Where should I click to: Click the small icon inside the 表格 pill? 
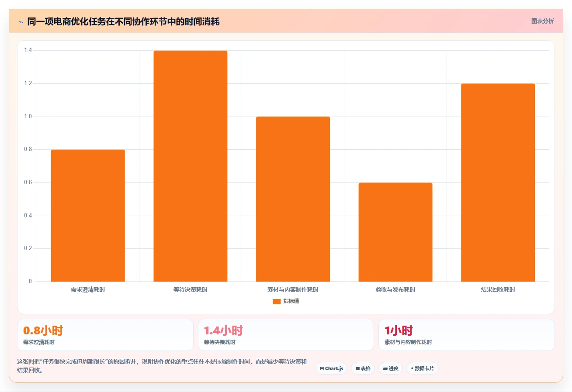tap(357, 369)
